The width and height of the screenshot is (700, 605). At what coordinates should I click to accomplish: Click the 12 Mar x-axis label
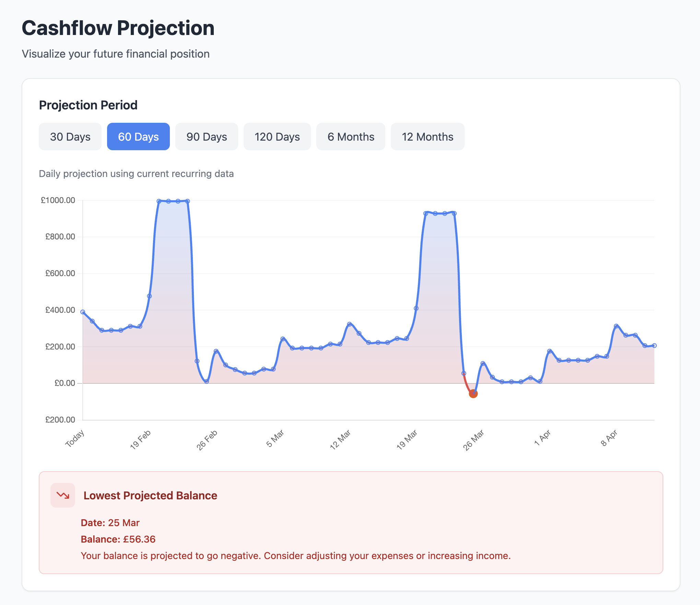tap(340, 439)
